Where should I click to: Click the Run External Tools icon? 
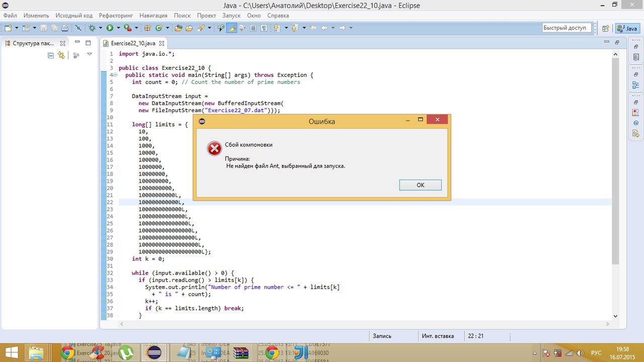(x=127, y=28)
